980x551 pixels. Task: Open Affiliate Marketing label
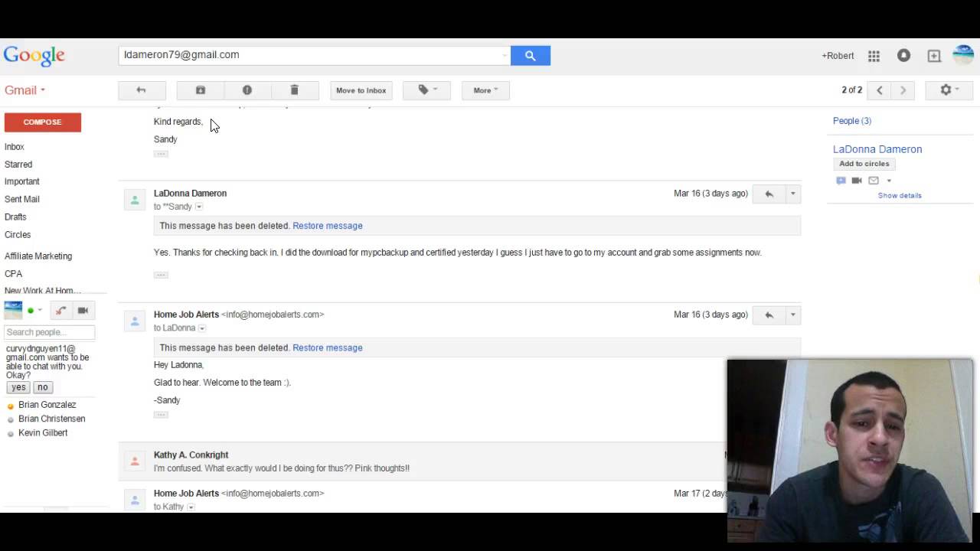[38, 256]
